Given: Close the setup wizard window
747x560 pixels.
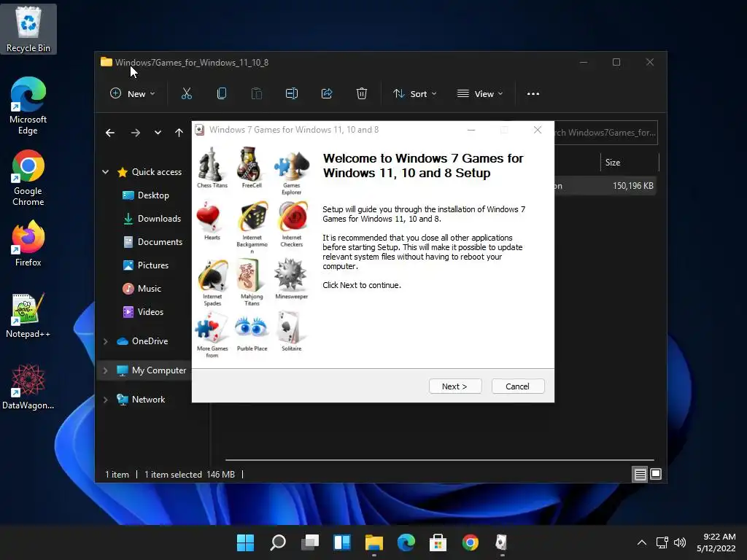Looking at the screenshot, I should (538, 130).
